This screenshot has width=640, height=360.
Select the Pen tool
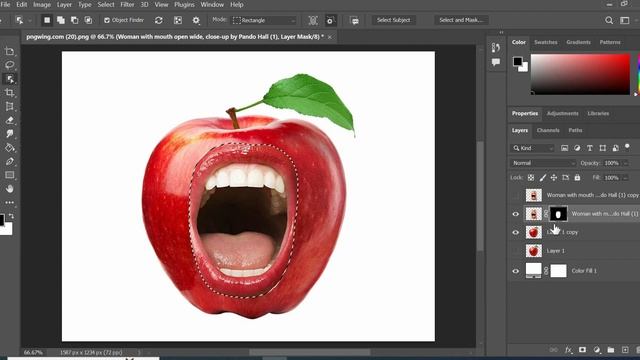coord(9,162)
